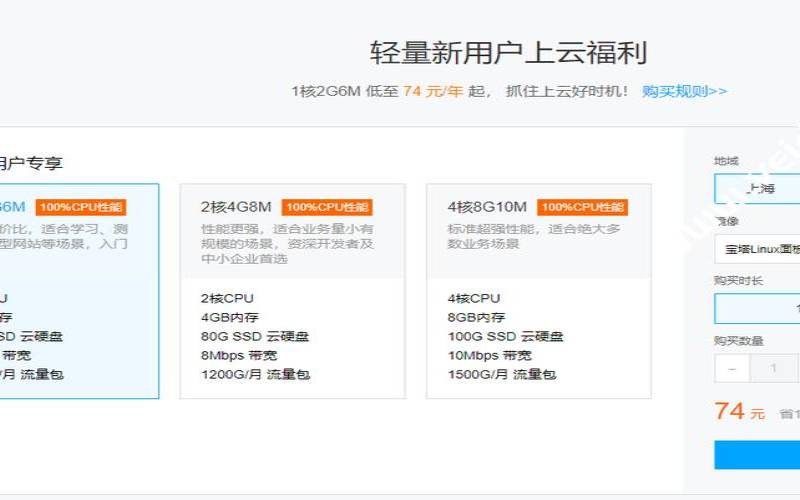
Task: Click the 4核CPU spec line
Action: pyautogui.click(x=473, y=298)
